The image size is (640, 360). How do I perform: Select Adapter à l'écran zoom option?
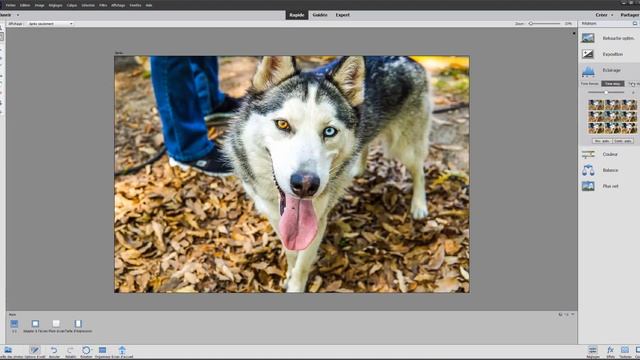[x=35, y=326]
